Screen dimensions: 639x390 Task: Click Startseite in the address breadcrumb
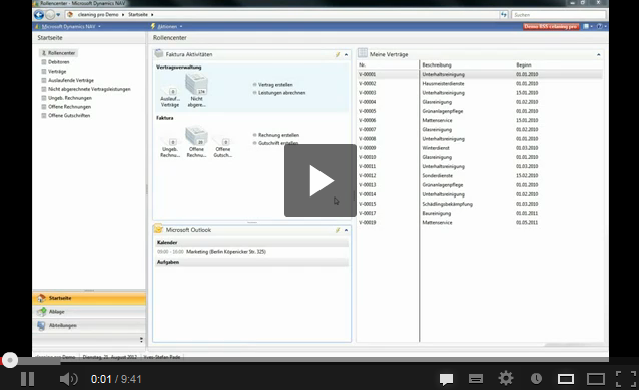click(x=138, y=15)
